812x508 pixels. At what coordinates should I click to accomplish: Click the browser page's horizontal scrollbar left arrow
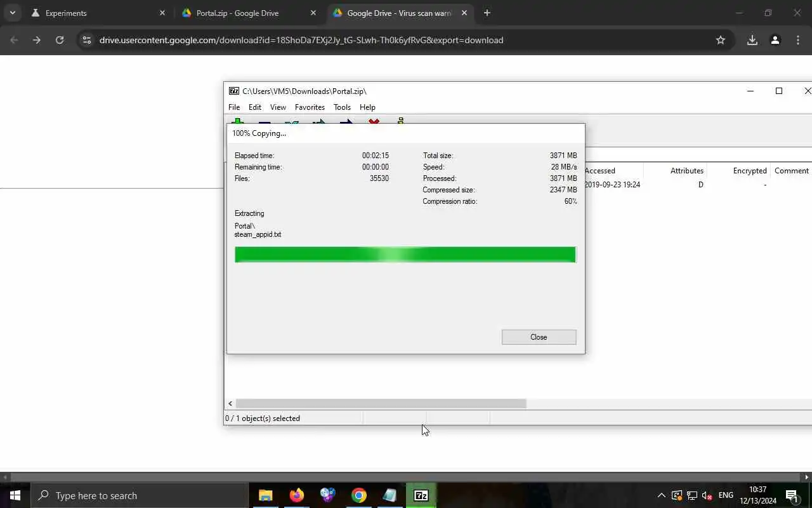coord(5,477)
